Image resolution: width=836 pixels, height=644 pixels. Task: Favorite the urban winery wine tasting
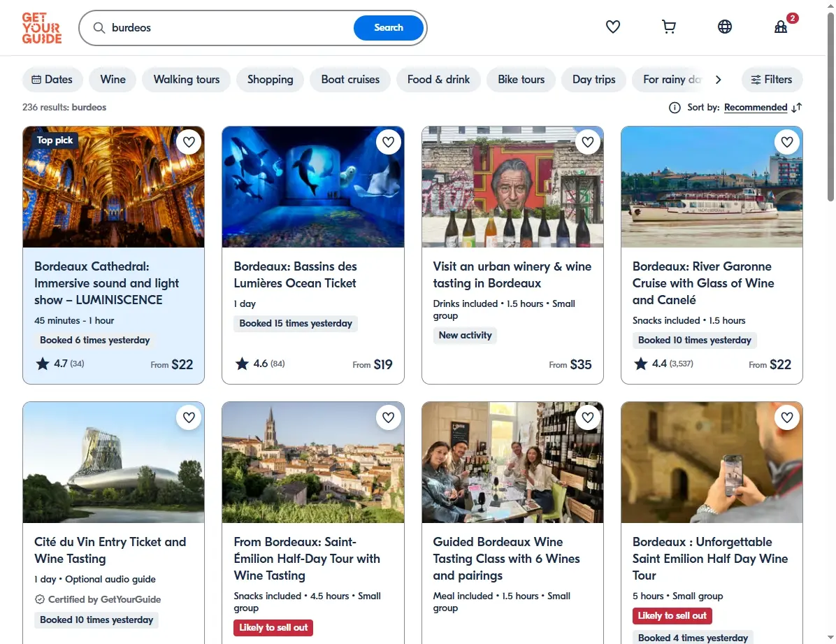588,142
